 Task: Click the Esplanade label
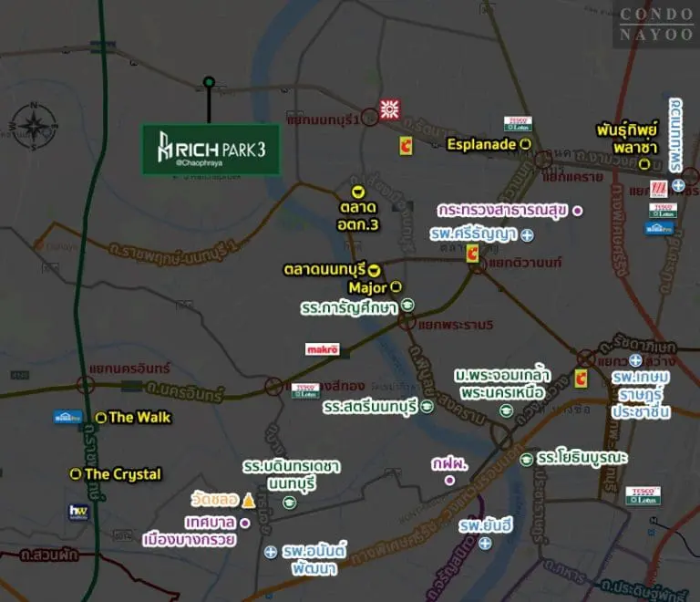481,144
